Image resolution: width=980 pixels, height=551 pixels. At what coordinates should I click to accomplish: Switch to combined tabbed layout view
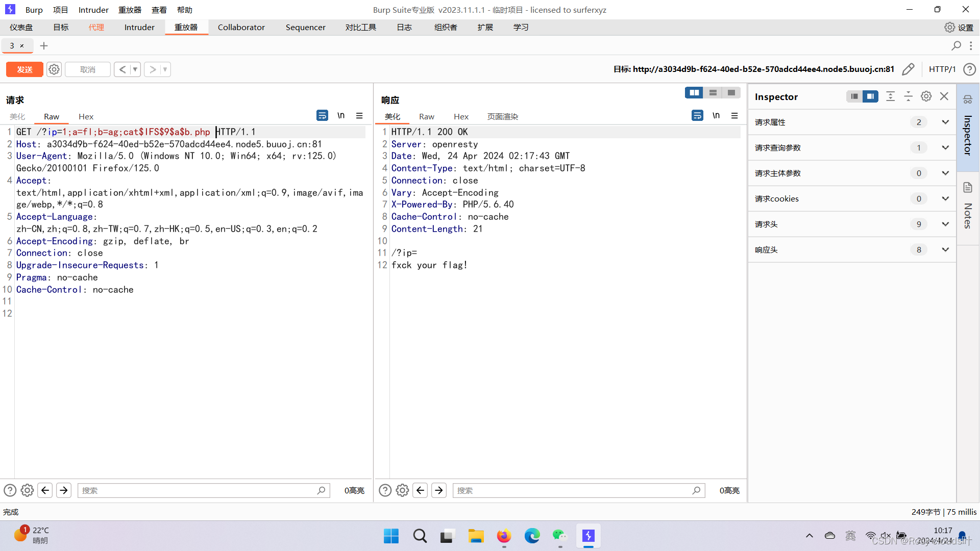[731, 92]
